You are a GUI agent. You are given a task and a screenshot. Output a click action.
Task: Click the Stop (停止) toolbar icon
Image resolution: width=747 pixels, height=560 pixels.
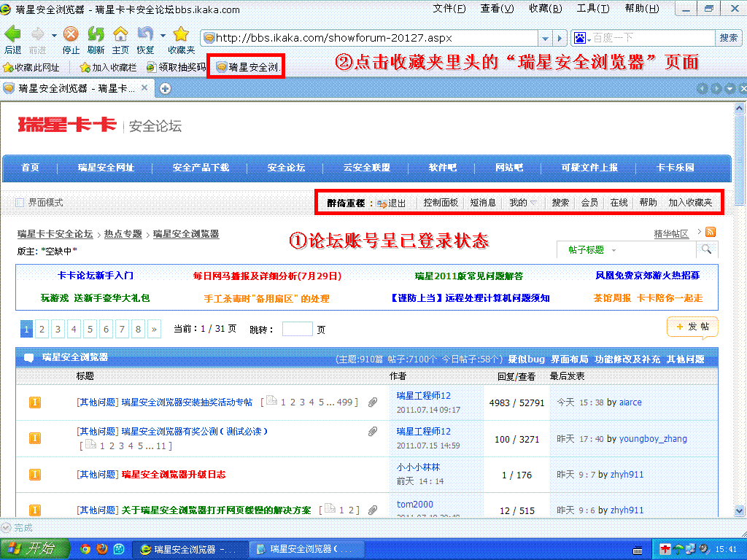tap(71, 35)
